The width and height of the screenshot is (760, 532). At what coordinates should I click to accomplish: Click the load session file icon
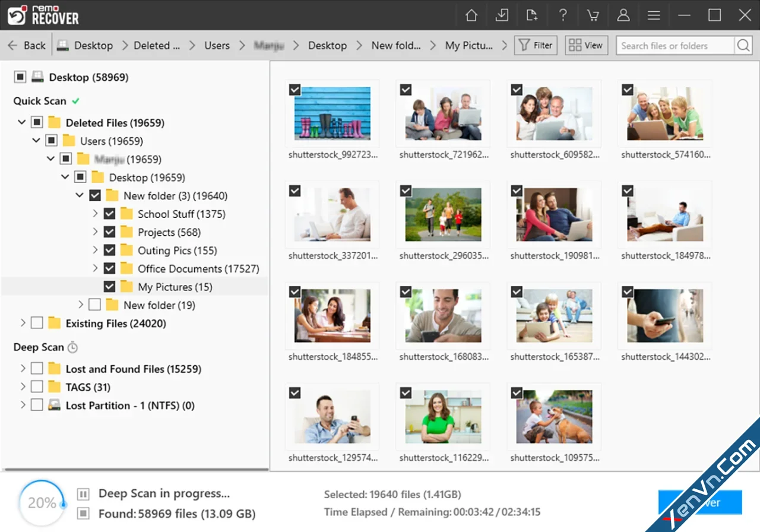click(x=532, y=15)
